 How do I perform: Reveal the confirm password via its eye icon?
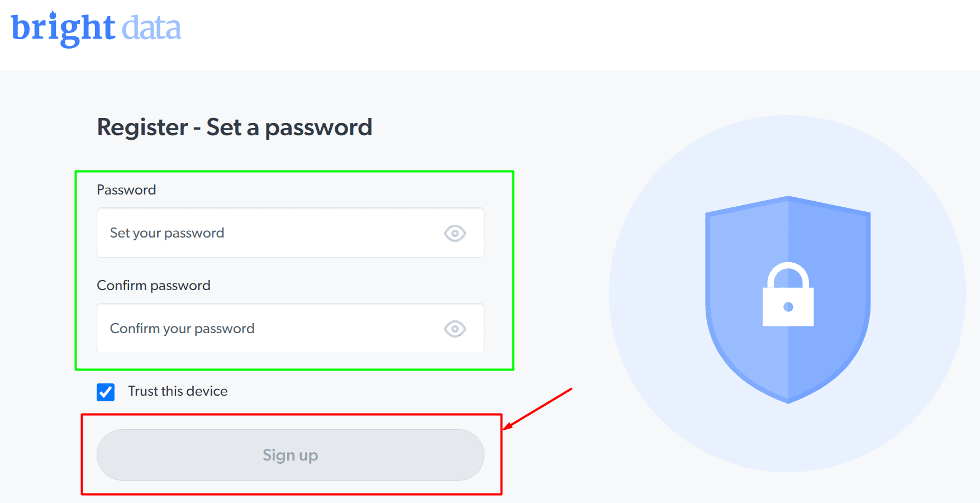(x=455, y=329)
